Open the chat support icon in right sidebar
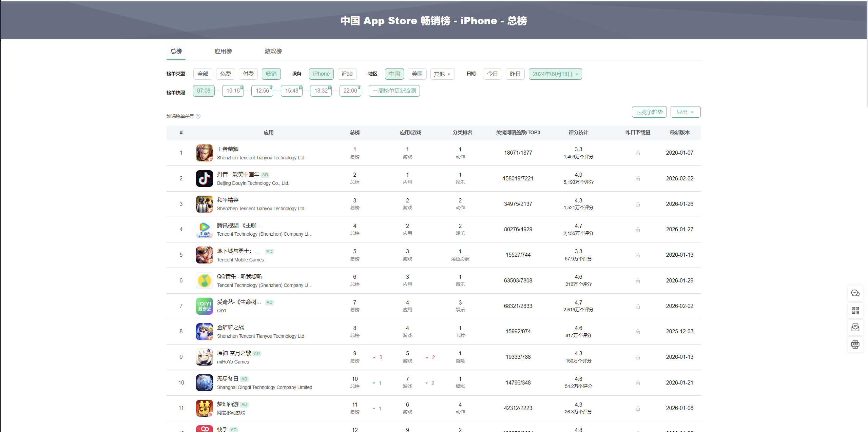 pyautogui.click(x=855, y=293)
